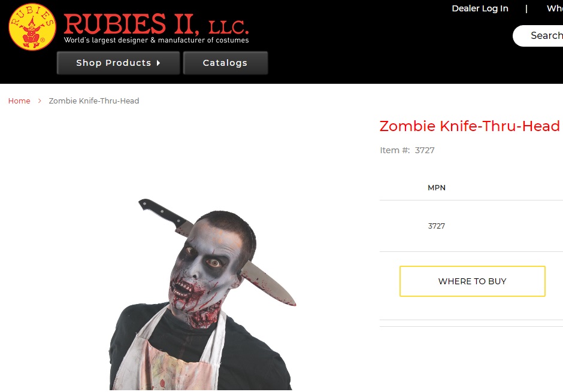Open the Catalogs menu
The width and height of the screenshot is (563, 392).
(x=225, y=63)
